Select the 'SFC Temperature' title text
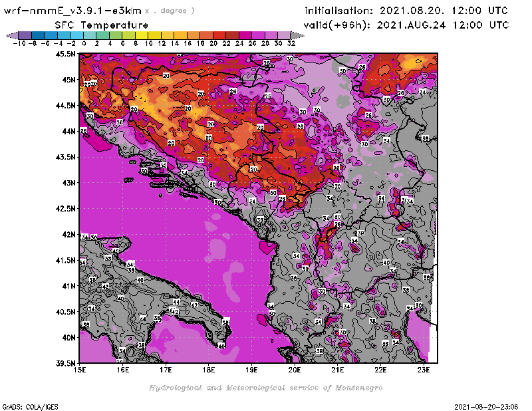The width and height of the screenshot is (532, 411). (x=102, y=25)
